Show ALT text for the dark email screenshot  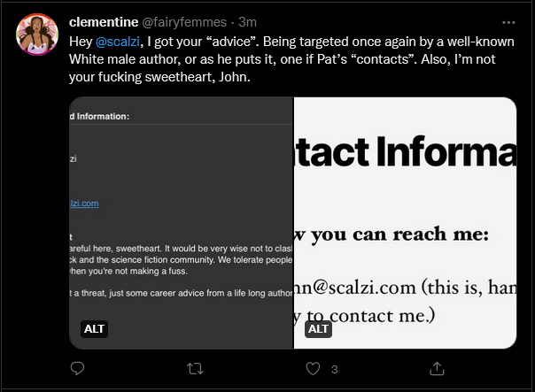94,329
